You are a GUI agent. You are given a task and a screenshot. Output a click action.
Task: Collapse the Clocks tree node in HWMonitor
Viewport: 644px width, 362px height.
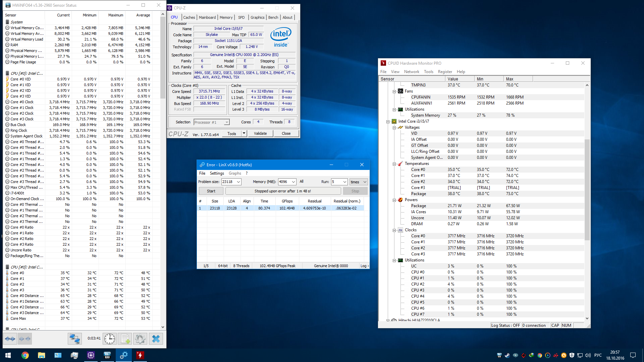tap(394, 230)
